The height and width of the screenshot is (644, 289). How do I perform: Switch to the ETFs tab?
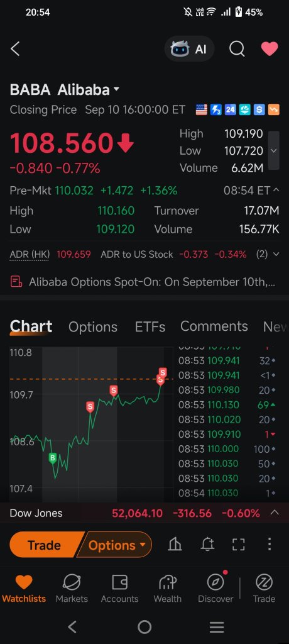pos(150,327)
